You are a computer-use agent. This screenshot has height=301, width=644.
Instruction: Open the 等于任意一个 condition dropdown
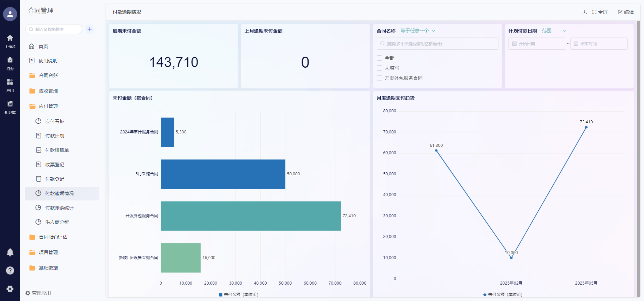[x=418, y=31]
